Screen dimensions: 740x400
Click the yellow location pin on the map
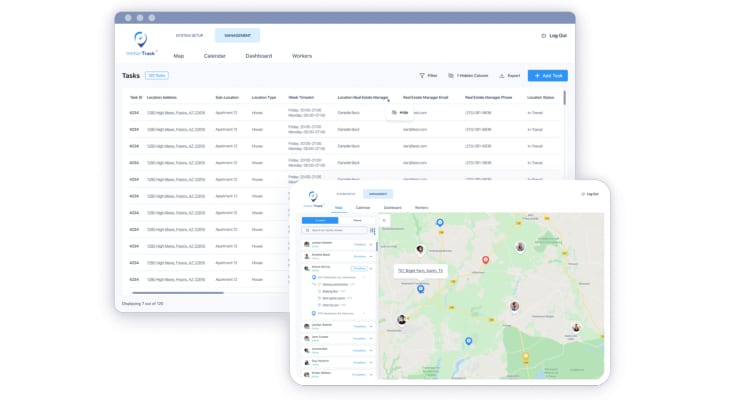click(525, 356)
